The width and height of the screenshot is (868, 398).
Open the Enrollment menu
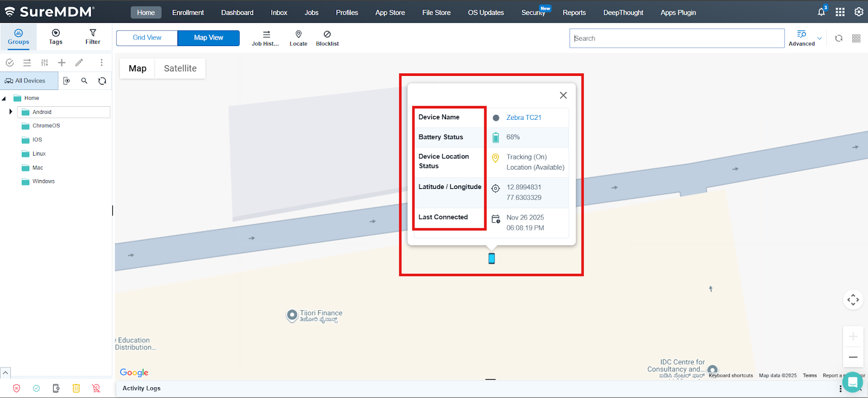(x=188, y=12)
